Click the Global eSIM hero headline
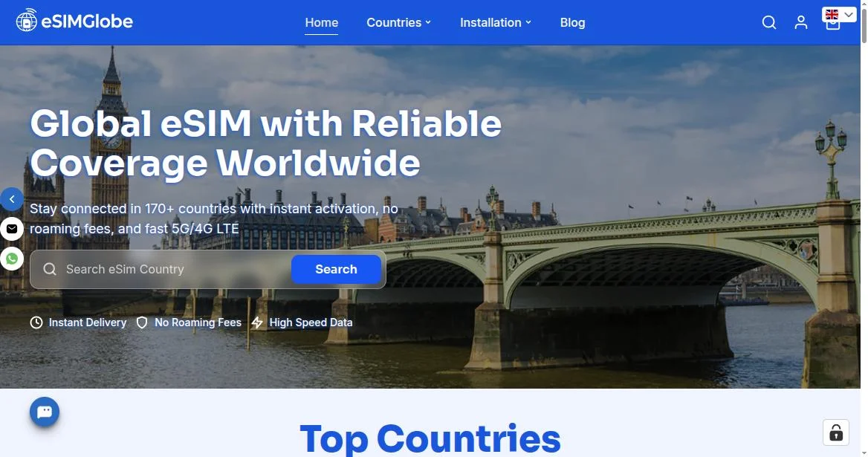 [x=266, y=143]
